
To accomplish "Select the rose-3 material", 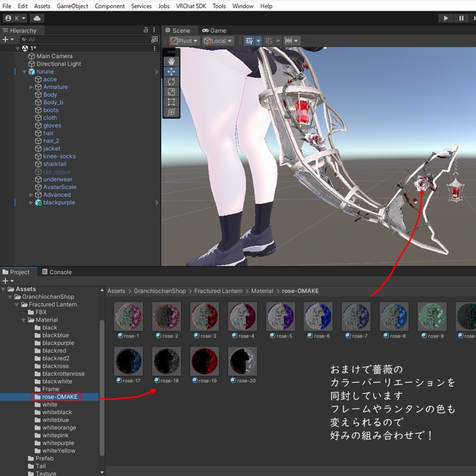I will point(205,320).
